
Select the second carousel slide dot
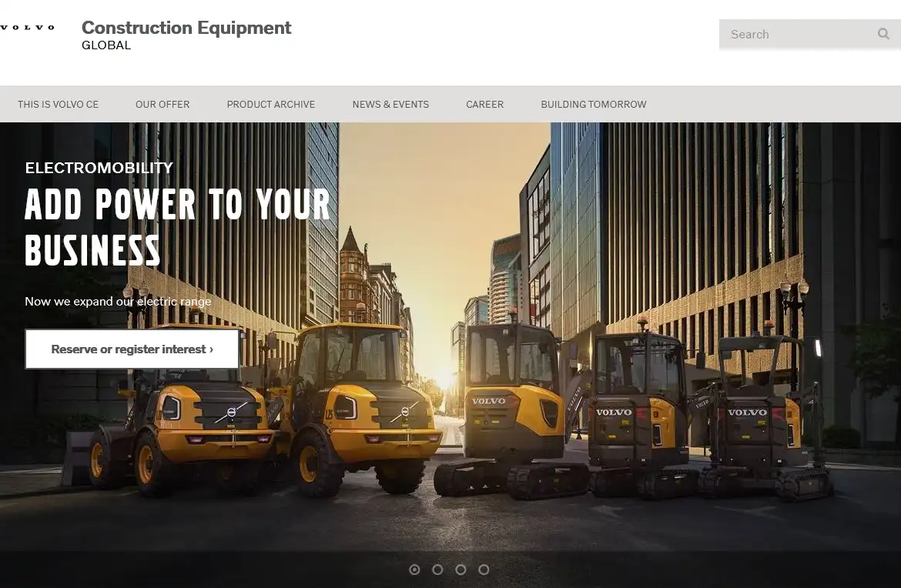[437, 570]
